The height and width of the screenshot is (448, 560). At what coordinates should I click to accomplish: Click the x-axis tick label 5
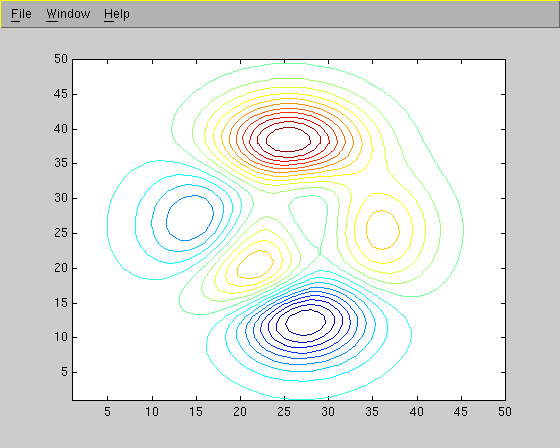[x=108, y=412]
